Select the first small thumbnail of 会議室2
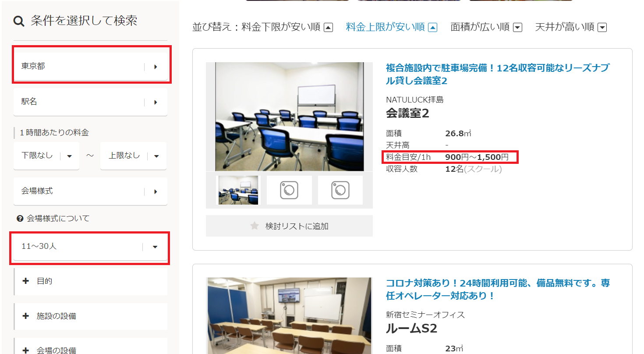644x354 pixels. pyautogui.click(x=238, y=190)
